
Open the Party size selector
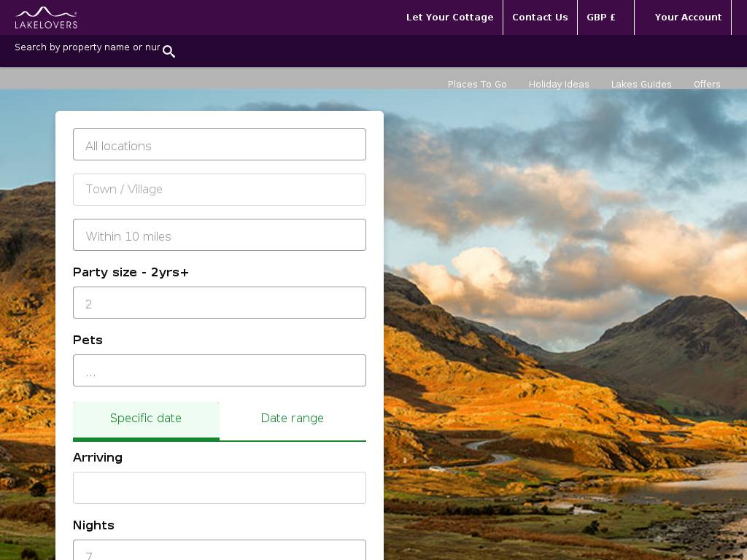pos(220,303)
